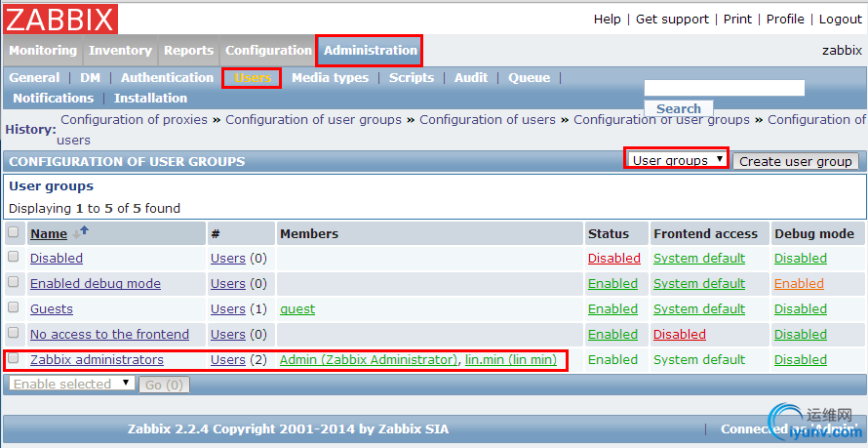Click the Go (0) button
Screen dimensions: 868x448
pos(164,385)
